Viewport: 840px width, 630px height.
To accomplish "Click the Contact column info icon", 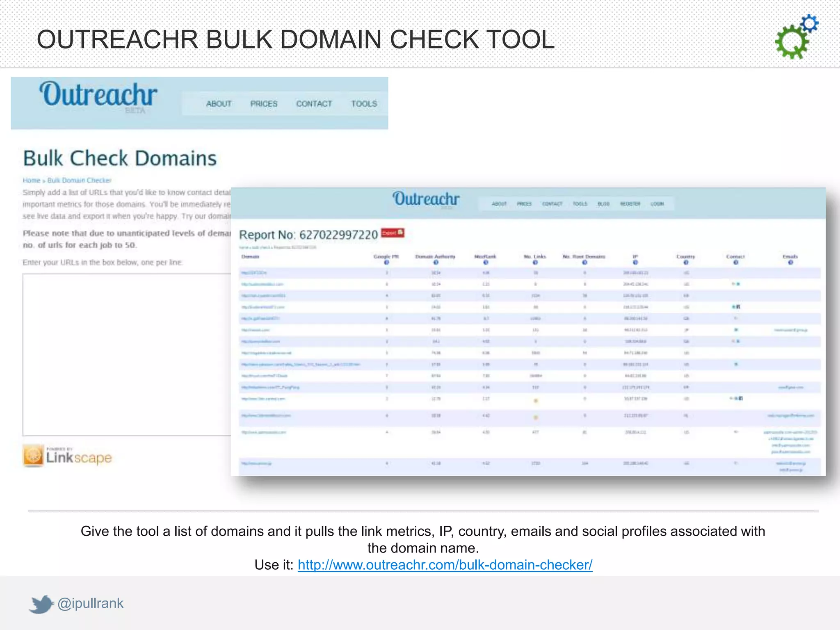I will pos(735,262).
